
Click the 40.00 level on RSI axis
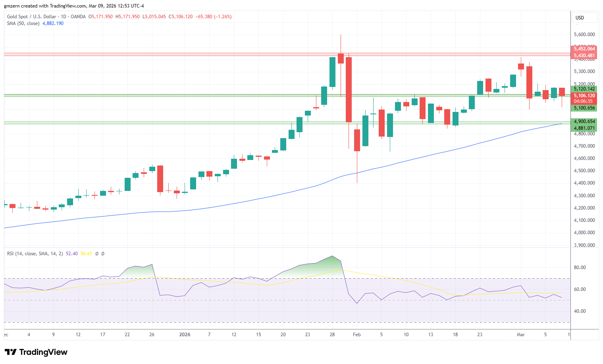[580, 311]
